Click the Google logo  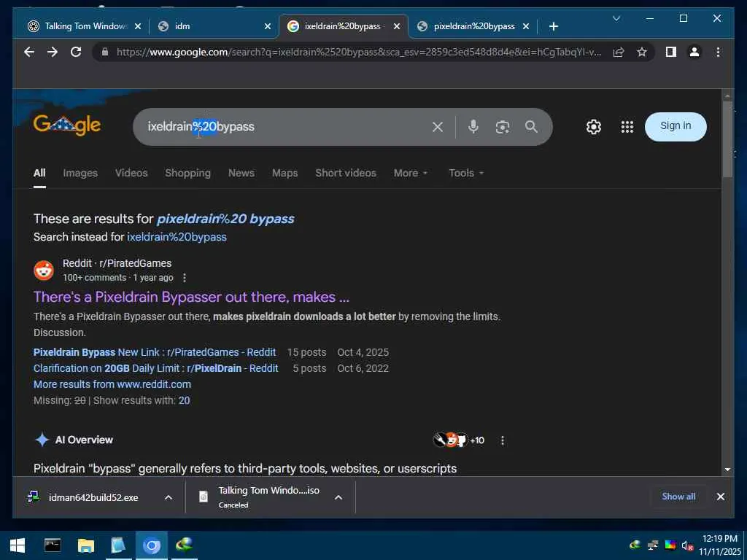click(66, 125)
